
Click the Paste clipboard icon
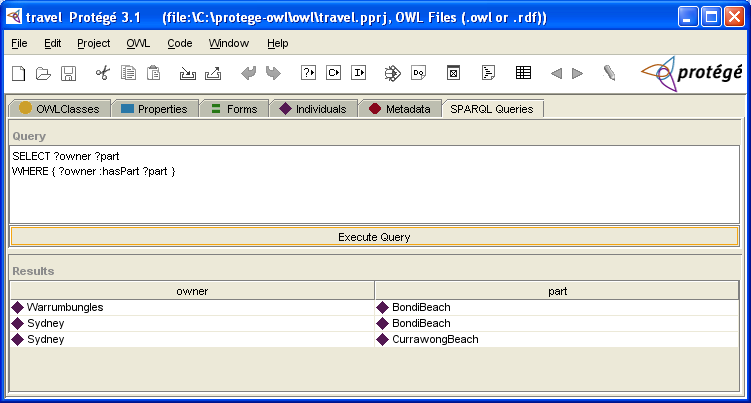click(154, 73)
